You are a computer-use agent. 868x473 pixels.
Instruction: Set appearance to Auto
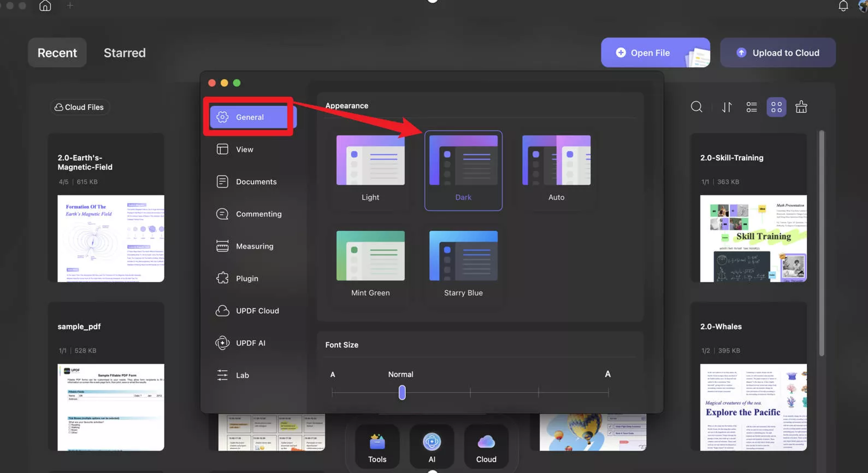(x=556, y=170)
